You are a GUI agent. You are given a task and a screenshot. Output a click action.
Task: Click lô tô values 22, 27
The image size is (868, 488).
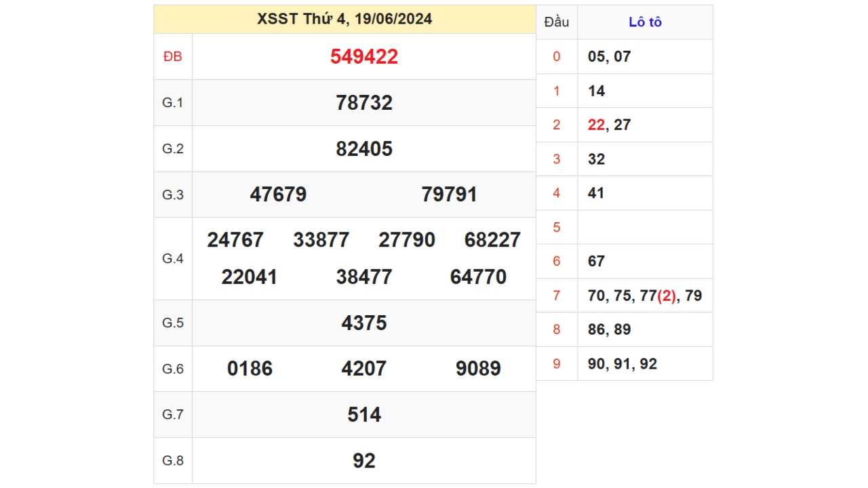(x=610, y=125)
